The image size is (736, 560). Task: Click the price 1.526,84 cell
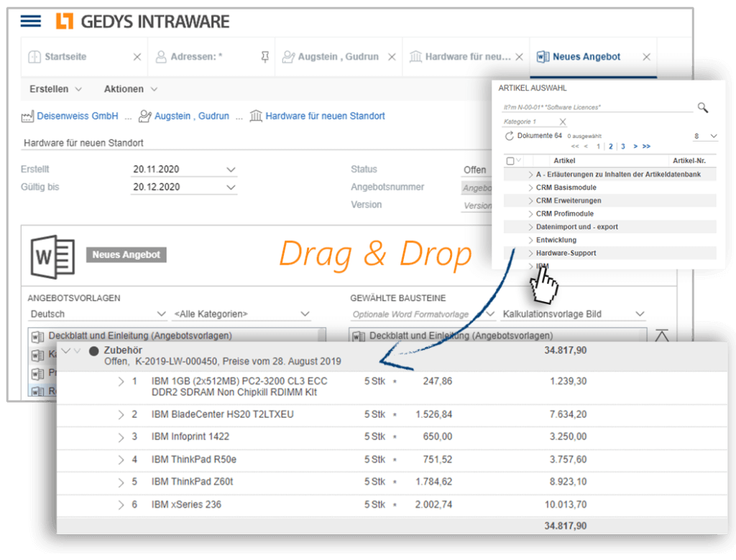coord(433,415)
